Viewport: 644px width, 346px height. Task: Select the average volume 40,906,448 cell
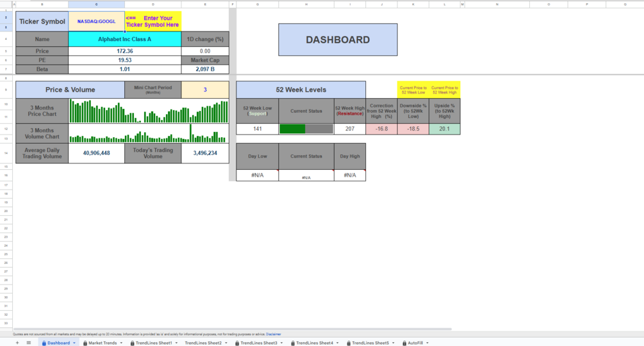pyautogui.click(x=97, y=153)
